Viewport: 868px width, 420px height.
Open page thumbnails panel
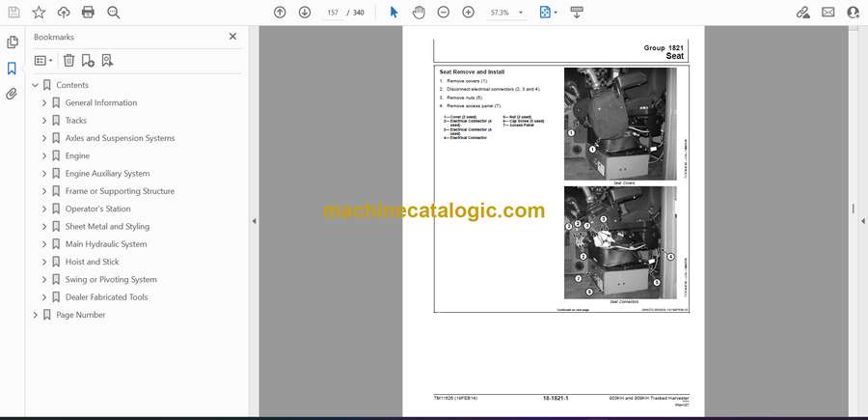point(13,42)
